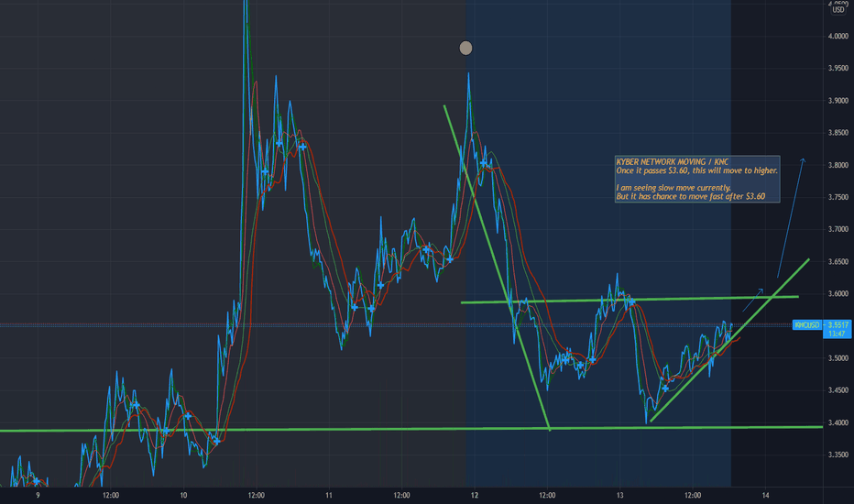The width and height of the screenshot is (854, 504).
Task: Click the 3.8500 price axis label
Action: pos(838,133)
